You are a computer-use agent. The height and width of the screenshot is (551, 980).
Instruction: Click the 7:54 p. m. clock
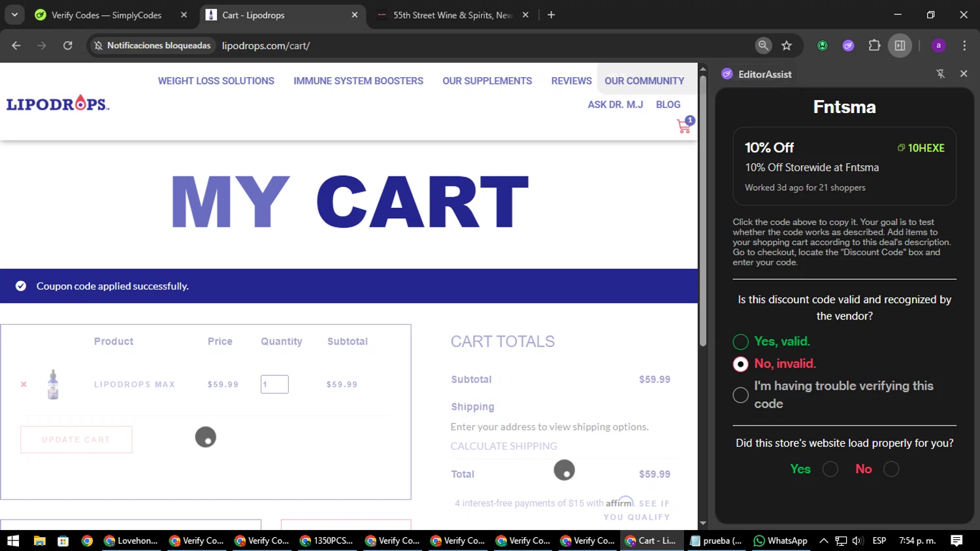tap(917, 541)
